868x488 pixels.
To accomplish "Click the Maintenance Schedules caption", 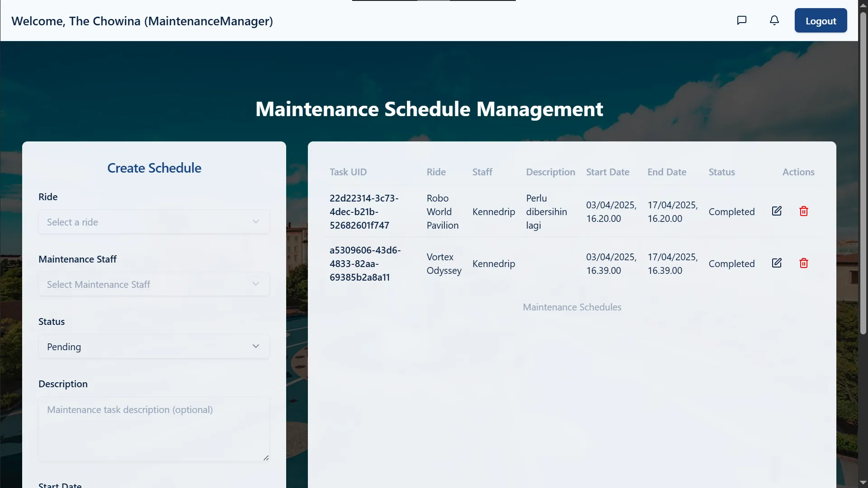I will (x=571, y=307).
